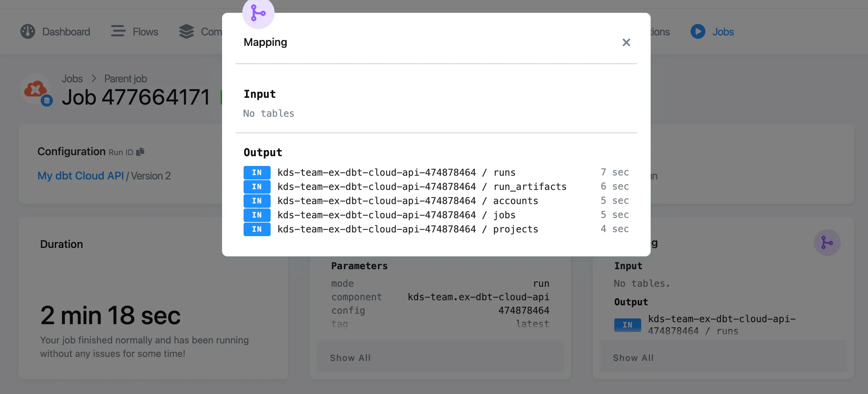
Task: Open the Dashboard navigation item
Action: [x=66, y=32]
